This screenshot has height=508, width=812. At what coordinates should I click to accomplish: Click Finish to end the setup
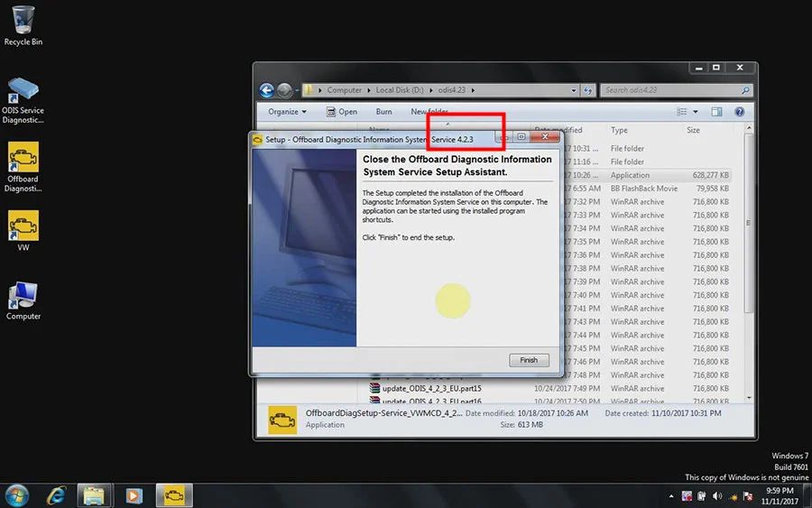point(529,360)
